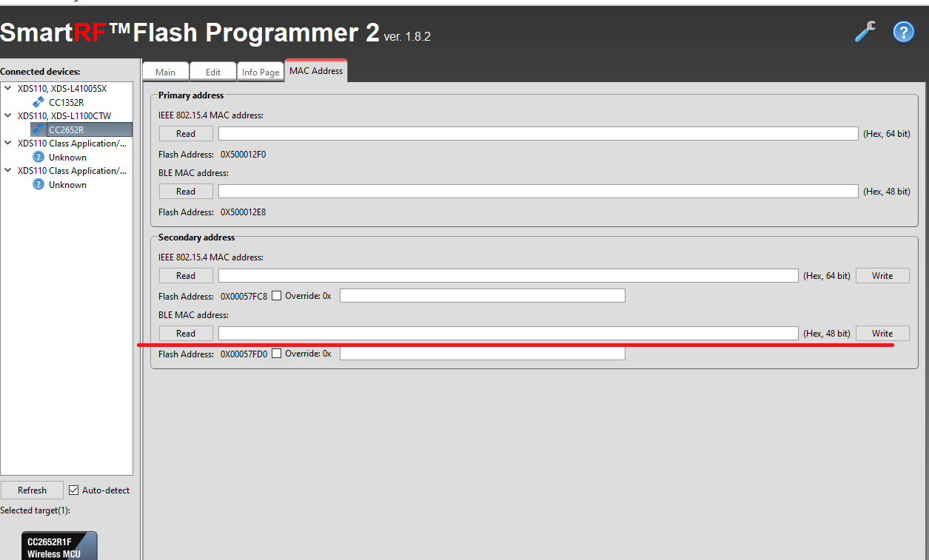Focus the secondary BLE MAC address field
This screenshot has width=929, height=560.
point(508,334)
